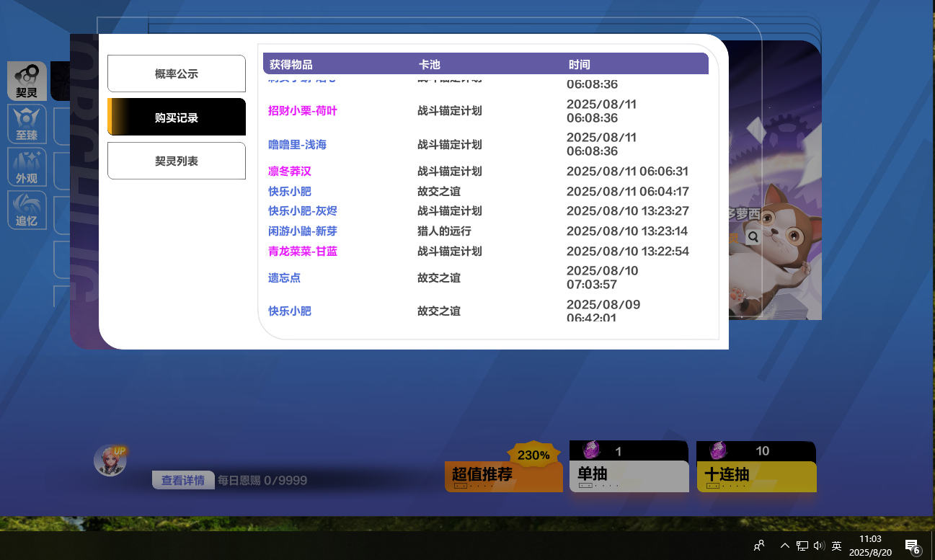
Task: Open the 契灵列表 tab
Action: pyautogui.click(x=177, y=161)
